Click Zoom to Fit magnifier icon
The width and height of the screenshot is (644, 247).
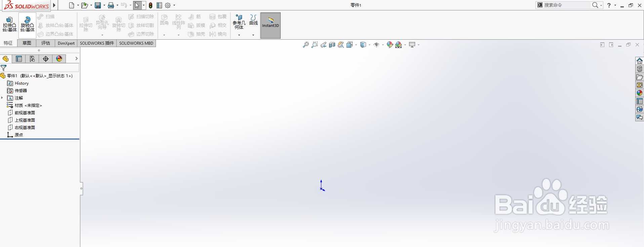(x=306, y=45)
